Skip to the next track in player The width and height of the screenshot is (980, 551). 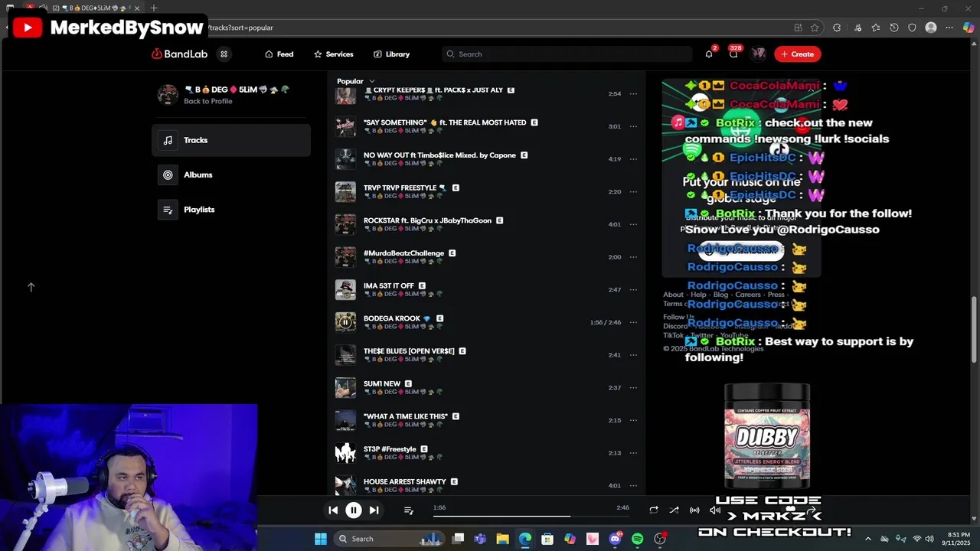click(x=374, y=510)
